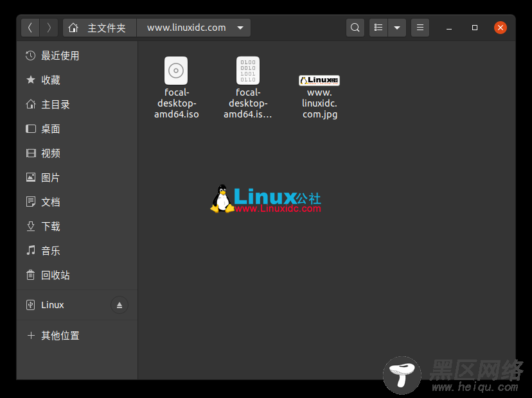This screenshot has height=398, width=532.
Task: Click the trash can icon beside 回收站
Action: coord(31,275)
